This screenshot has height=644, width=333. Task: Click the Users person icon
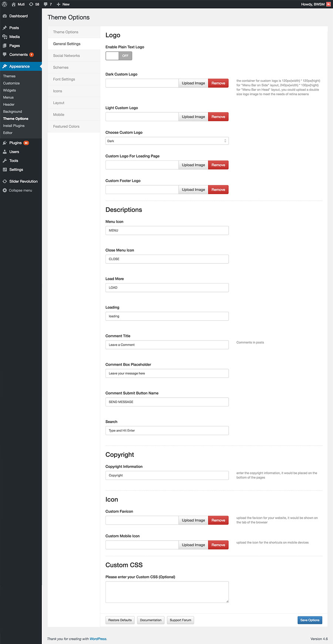[5, 152]
